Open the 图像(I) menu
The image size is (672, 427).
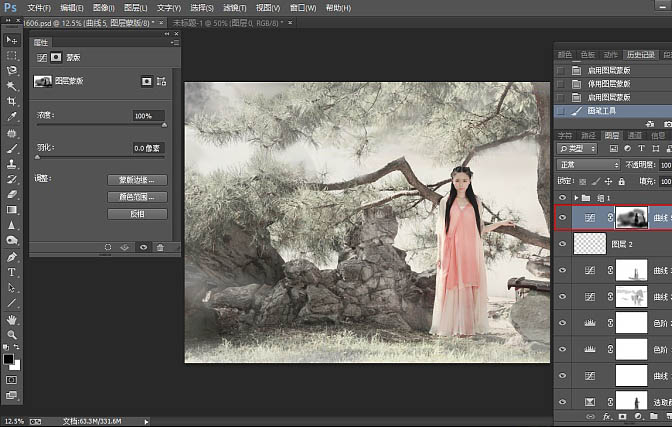[x=104, y=8]
